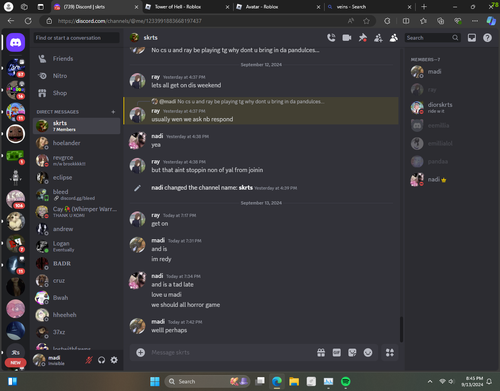Toggle the member list panel
The width and height of the screenshot is (500, 391).
click(394, 38)
